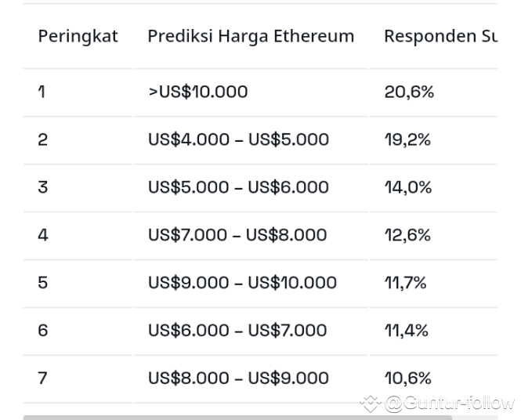The width and height of the screenshot is (521, 420).
Task: Click the 19,2% respondent value
Action: point(407,139)
